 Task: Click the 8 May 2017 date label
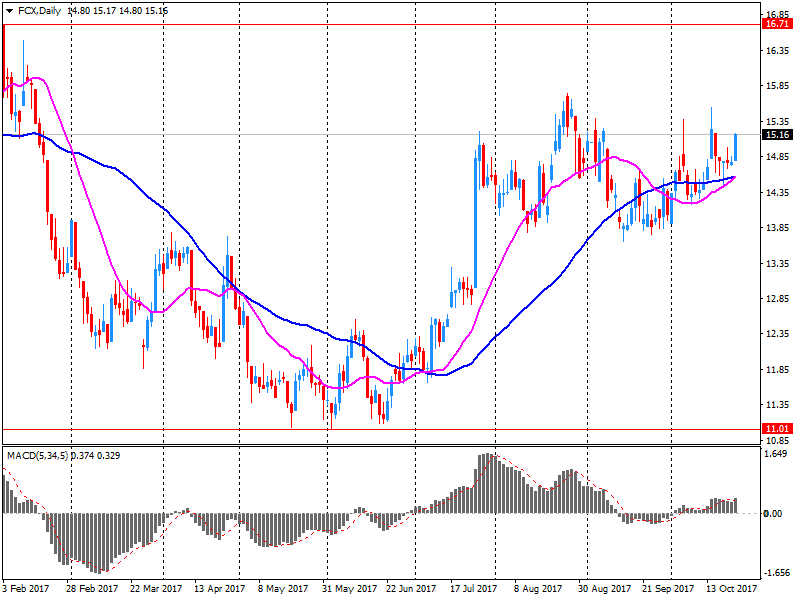click(x=283, y=588)
